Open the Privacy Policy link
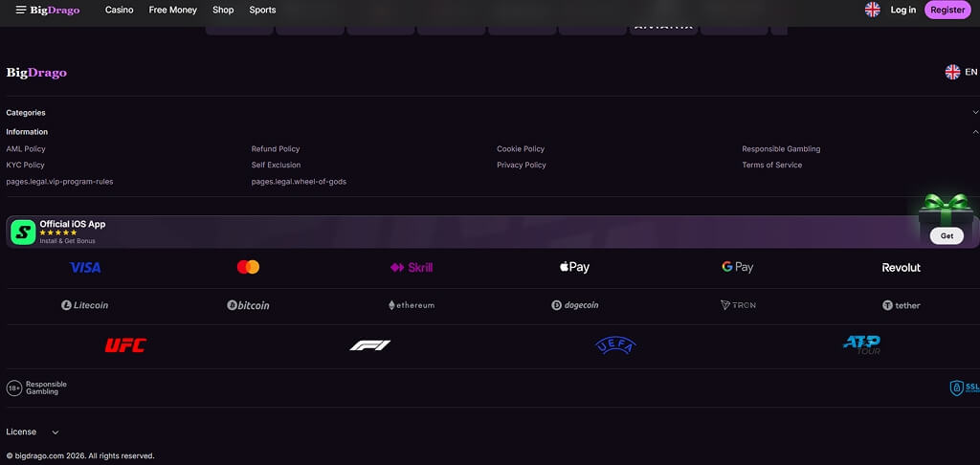 tap(522, 165)
